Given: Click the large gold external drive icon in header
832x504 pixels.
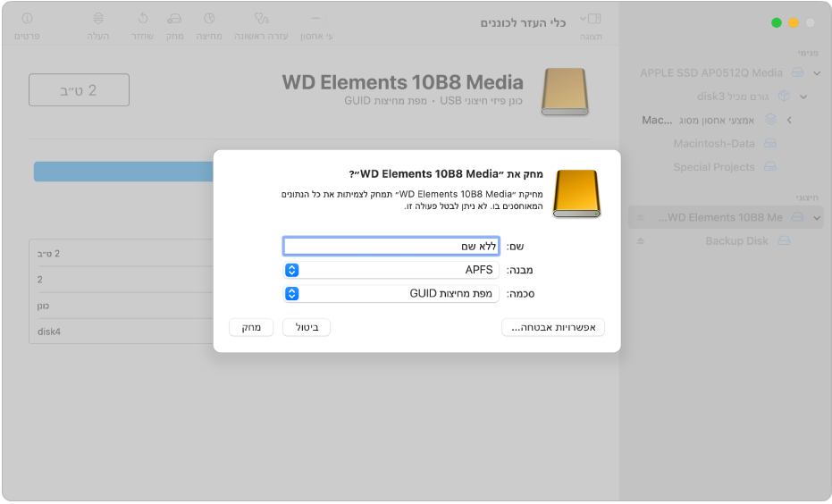Looking at the screenshot, I should click(565, 92).
